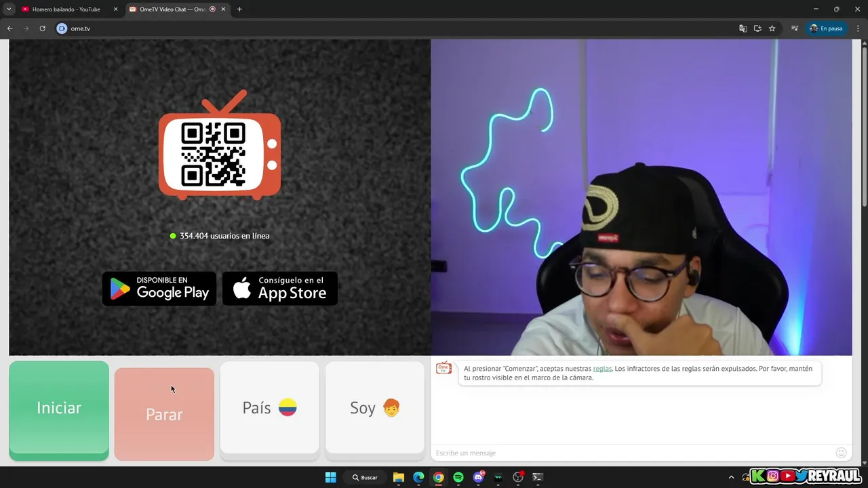This screenshot has height=488, width=868.
Task: Go back to previous page
Action: click(10, 28)
